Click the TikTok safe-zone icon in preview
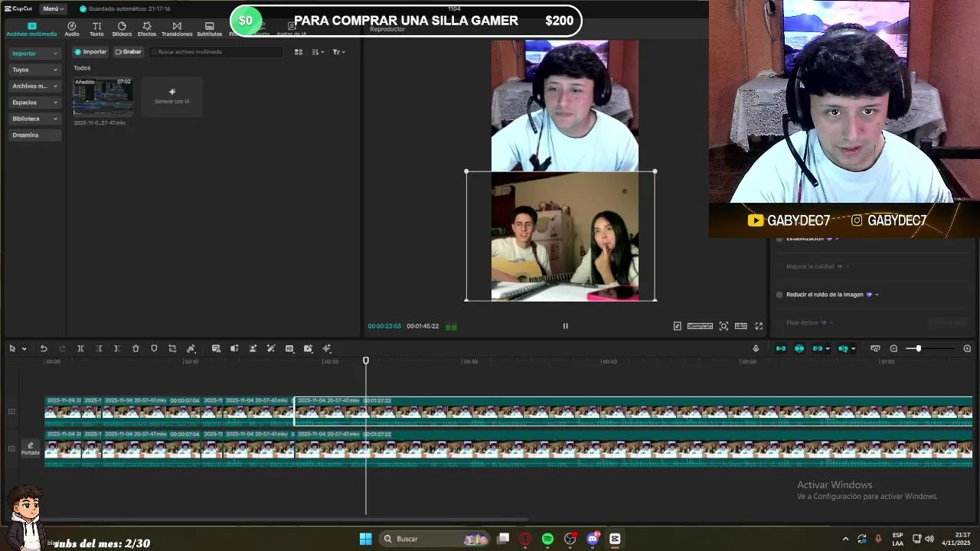Image resolution: width=980 pixels, height=551 pixels. (x=678, y=326)
